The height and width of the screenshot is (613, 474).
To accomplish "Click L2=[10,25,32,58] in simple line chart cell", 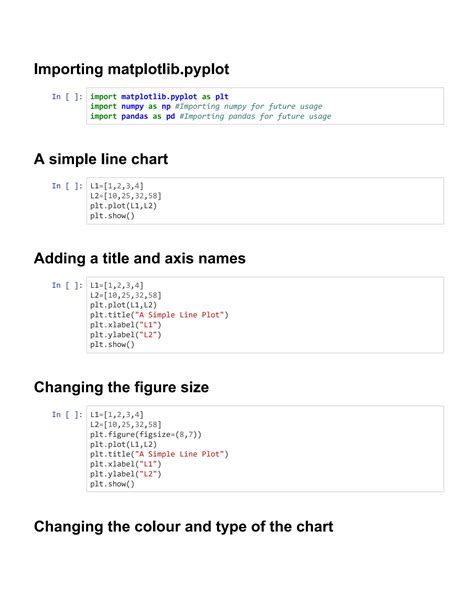I will tap(126, 196).
